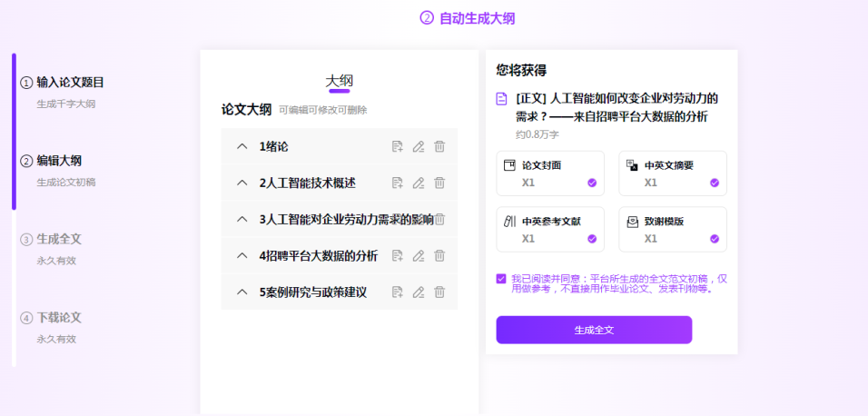
Task: Delete the 2人工智能技术概述 section
Action: pos(439,183)
